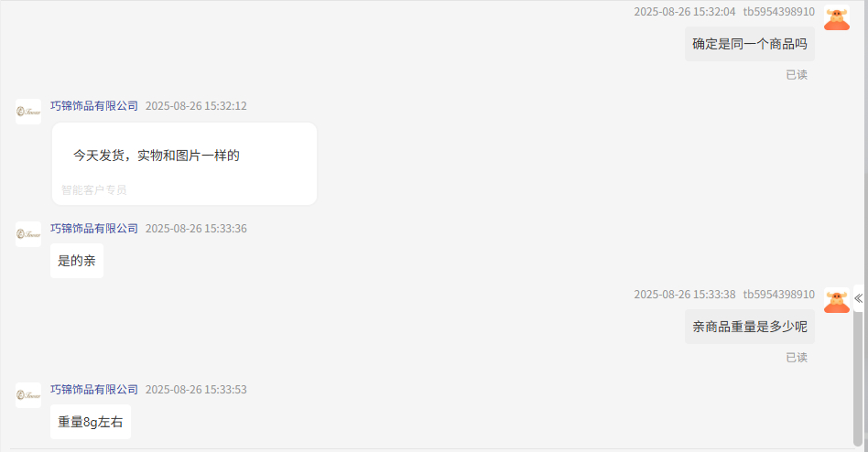Open 巧锦饰品有限公司 name at 15:33:36
Screen dimensions: 868x452
(94, 228)
